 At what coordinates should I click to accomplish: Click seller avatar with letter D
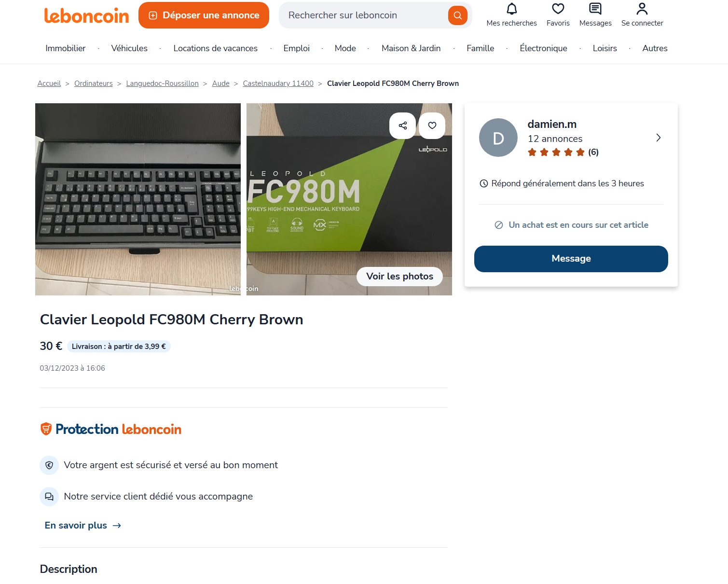498,138
